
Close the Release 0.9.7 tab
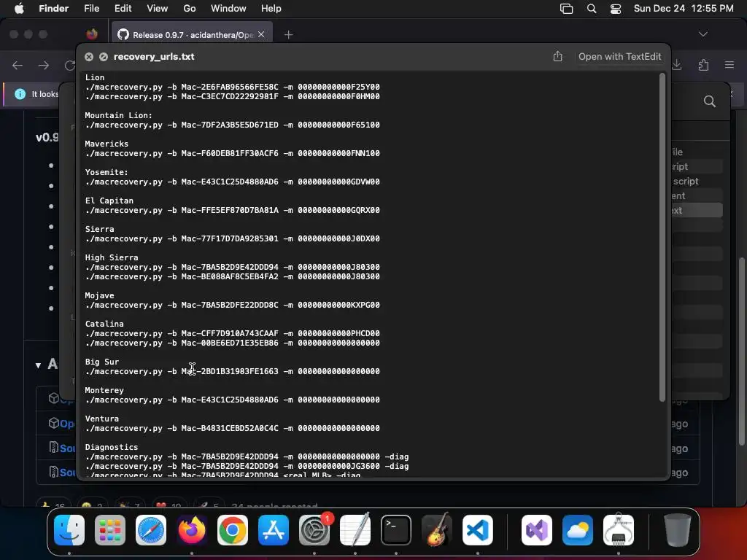(261, 34)
